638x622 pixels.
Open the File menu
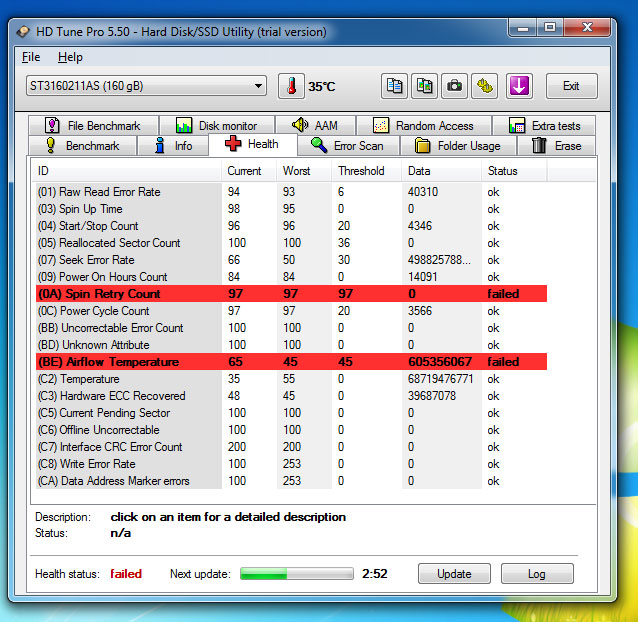(x=31, y=57)
